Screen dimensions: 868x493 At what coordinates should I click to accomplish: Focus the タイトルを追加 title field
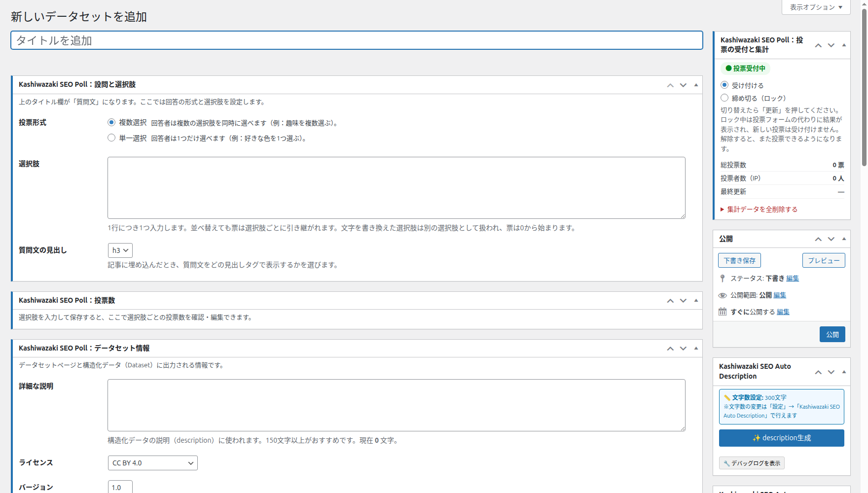357,40
